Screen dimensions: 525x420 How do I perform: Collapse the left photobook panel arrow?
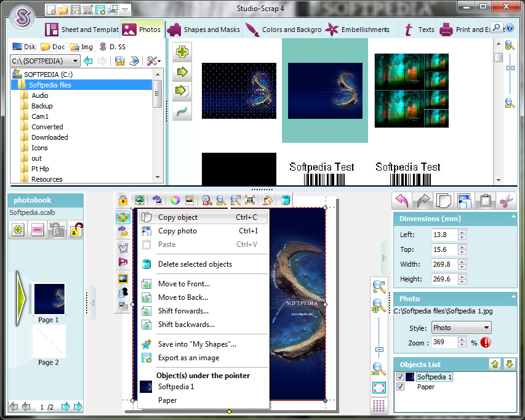tap(92, 303)
